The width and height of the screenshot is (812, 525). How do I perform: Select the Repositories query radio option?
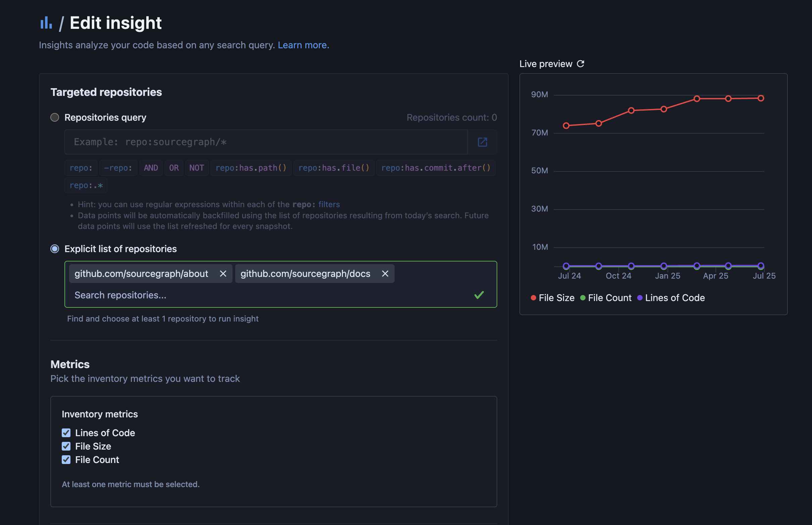[x=55, y=118]
